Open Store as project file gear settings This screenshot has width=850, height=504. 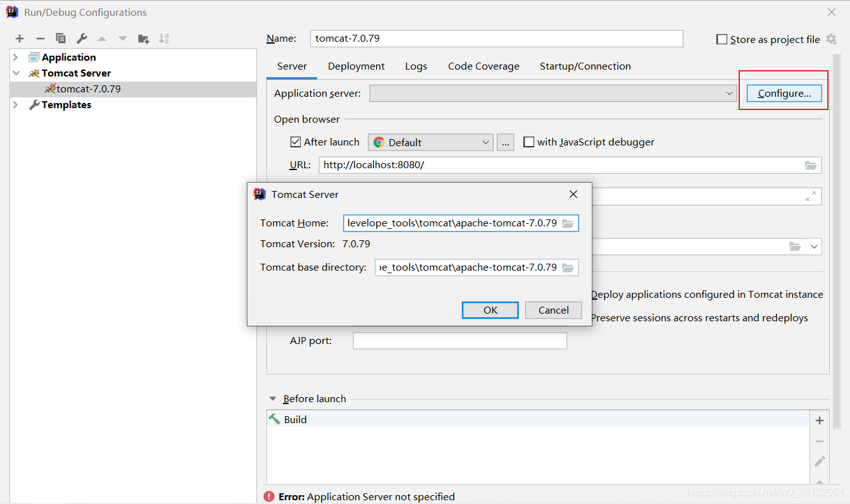pos(832,39)
